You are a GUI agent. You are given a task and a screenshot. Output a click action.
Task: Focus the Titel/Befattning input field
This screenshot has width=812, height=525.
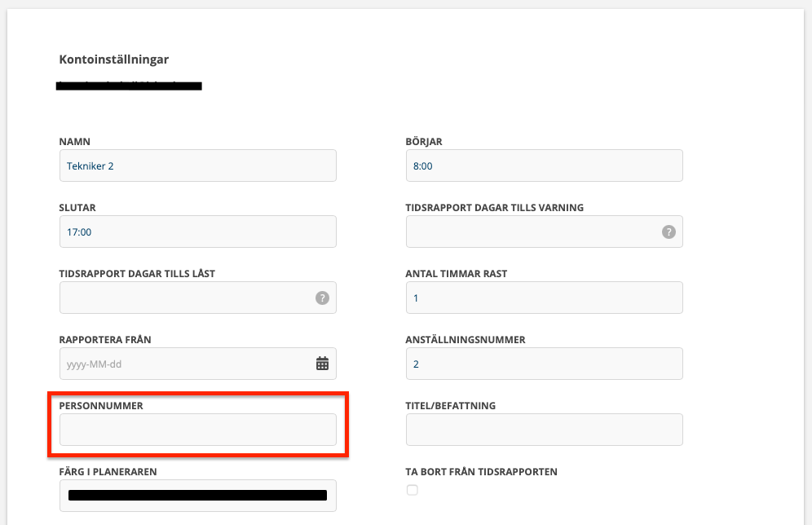(544, 430)
